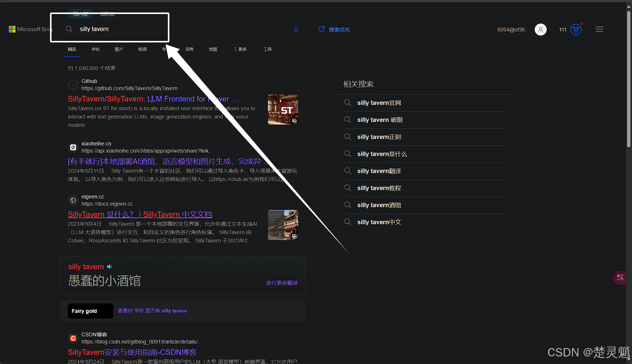Search related term silly tavern翻译
Viewport: 632px width, 364px height.
pyautogui.click(x=379, y=171)
